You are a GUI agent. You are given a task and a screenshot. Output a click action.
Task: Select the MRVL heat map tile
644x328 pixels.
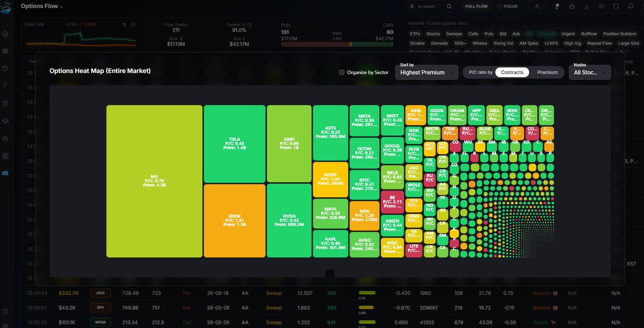[x=330, y=214]
